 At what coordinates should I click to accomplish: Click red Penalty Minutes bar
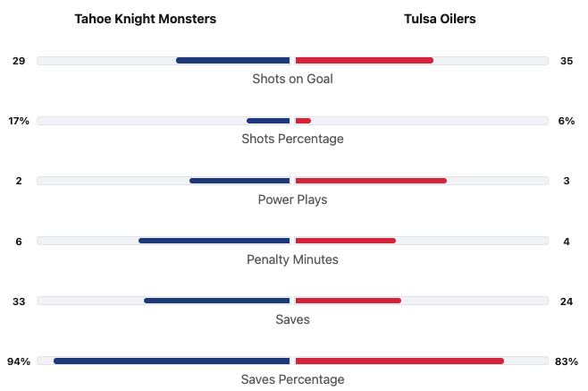(x=345, y=241)
